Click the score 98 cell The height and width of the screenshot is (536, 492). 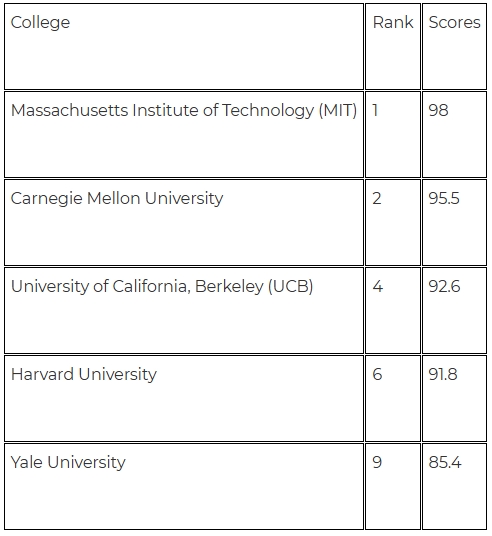point(454,134)
